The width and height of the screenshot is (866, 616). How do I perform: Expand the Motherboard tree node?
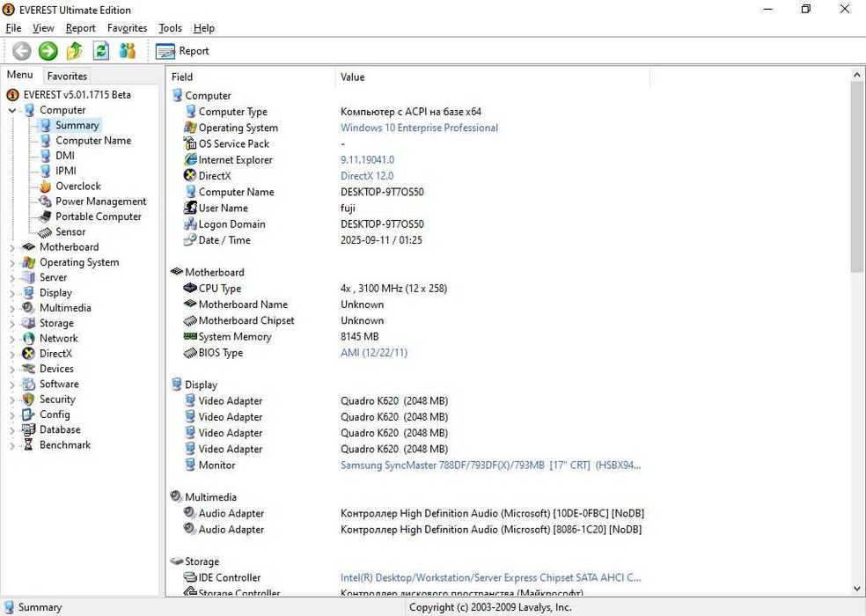pyautogui.click(x=12, y=247)
